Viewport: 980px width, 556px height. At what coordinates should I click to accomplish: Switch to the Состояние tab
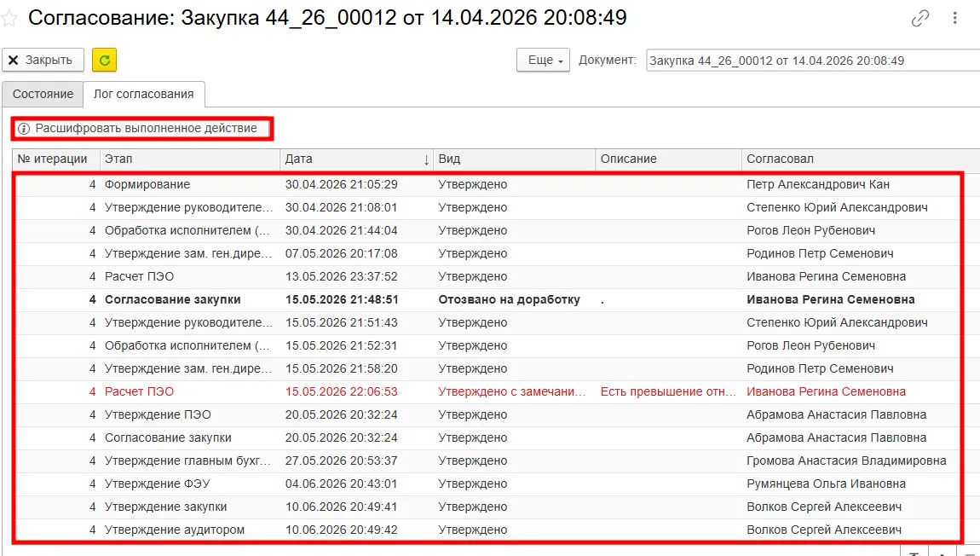coord(43,95)
